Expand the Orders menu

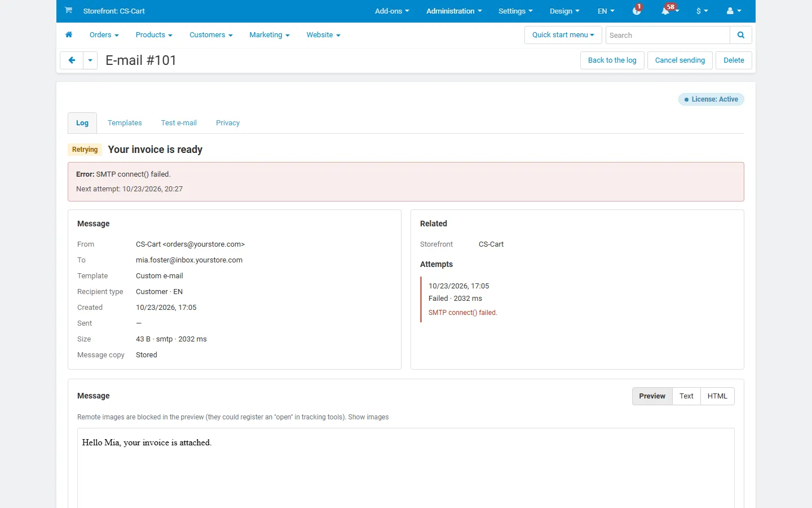(104, 35)
